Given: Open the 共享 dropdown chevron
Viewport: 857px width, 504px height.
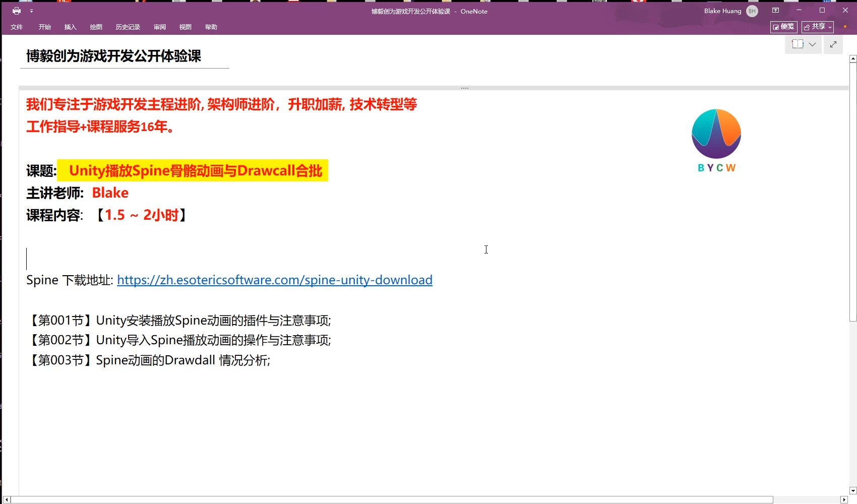Looking at the screenshot, I should [831, 27].
